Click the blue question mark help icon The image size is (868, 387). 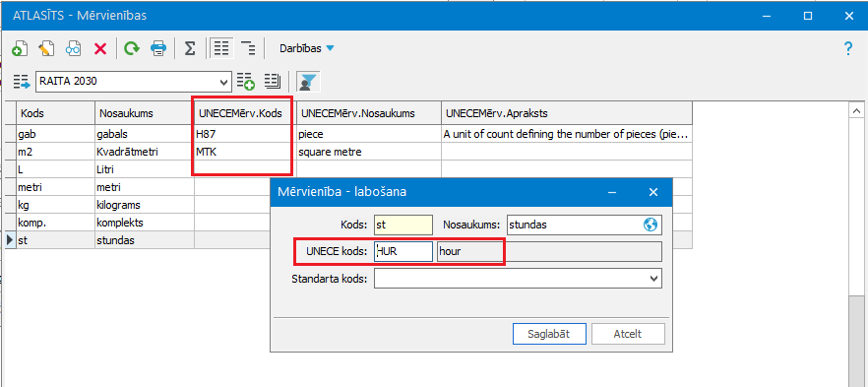click(848, 48)
